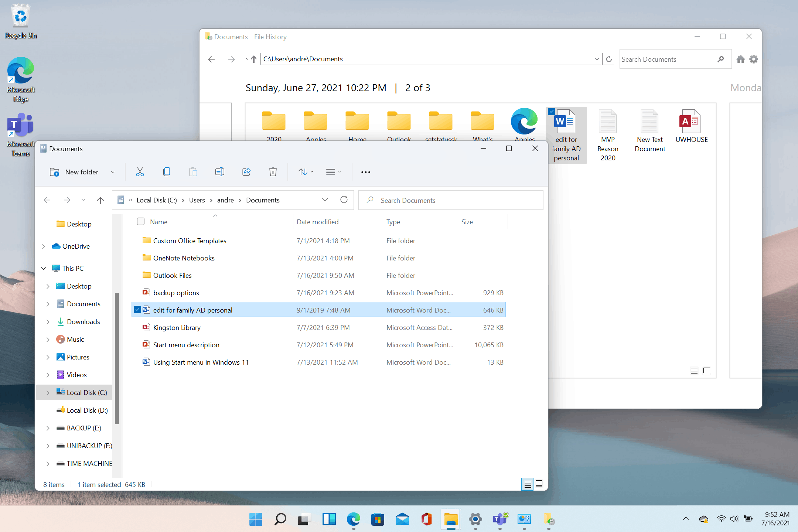Image resolution: width=798 pixels, height=532 pixels.
Task: Expand the BACKUP (E:) tree node
Action: pyautogui.click(x=48, y=428)
